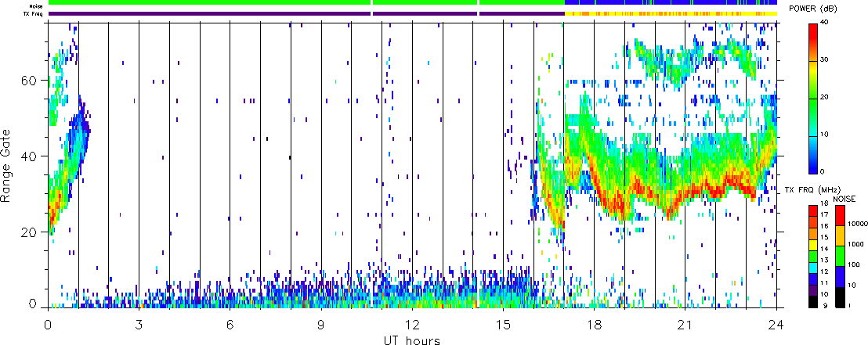Click the "9" tick label on UT hours axis

coord(321,325)
